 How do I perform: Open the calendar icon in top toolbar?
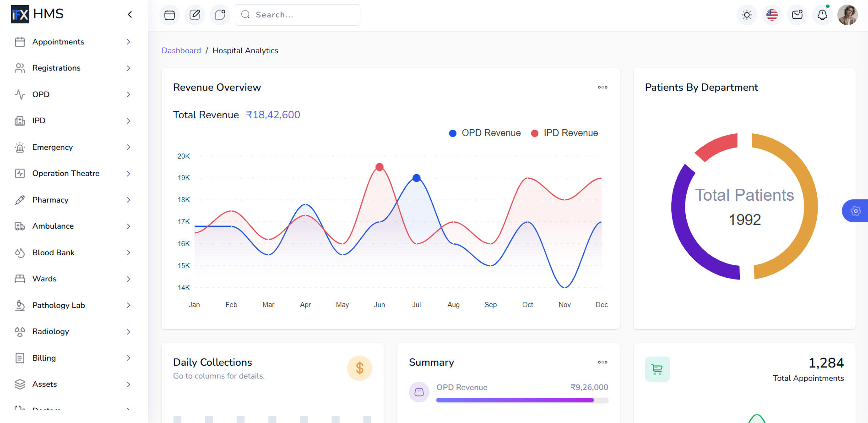tap(169, 15)
